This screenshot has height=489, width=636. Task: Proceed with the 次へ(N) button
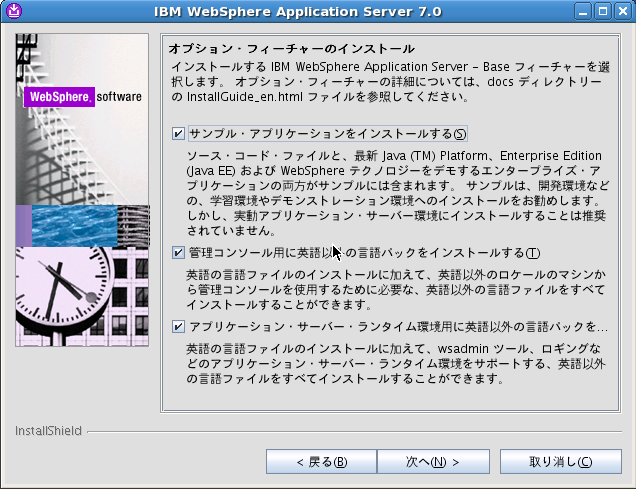(x=432, y=462)
